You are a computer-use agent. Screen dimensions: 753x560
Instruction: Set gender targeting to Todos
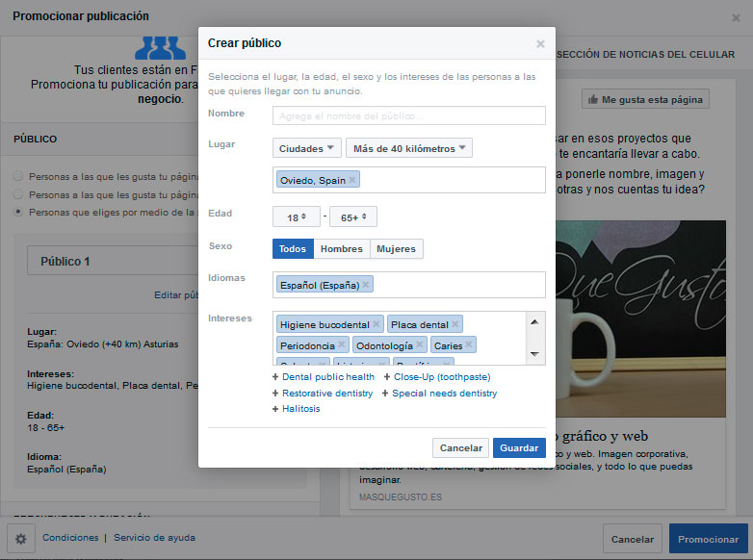coord(293,249)
